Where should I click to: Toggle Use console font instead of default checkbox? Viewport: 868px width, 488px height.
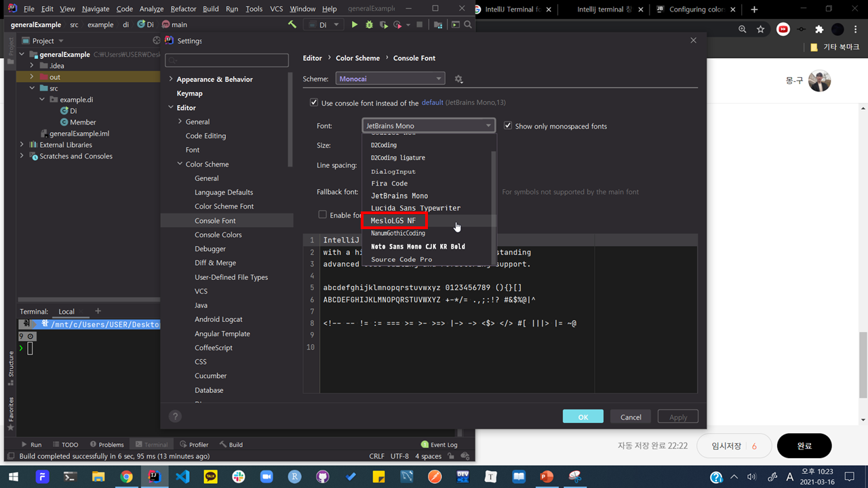pos(313,102)
